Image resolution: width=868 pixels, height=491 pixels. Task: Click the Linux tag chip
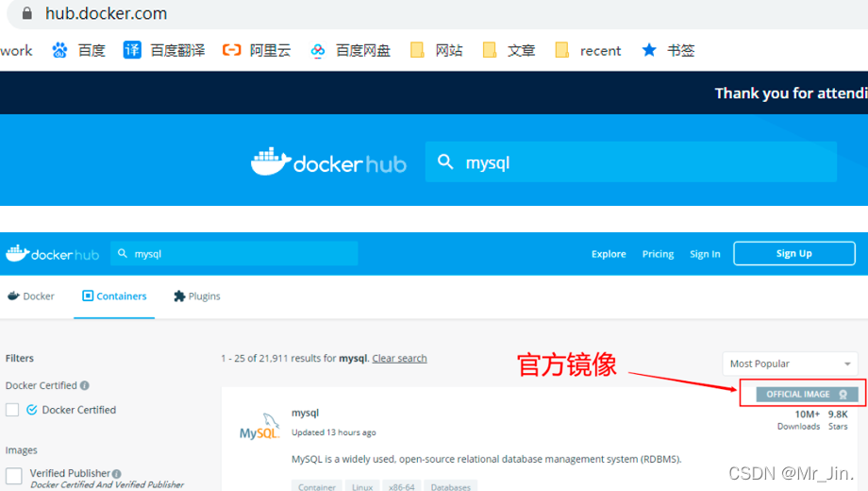[362, 486]
